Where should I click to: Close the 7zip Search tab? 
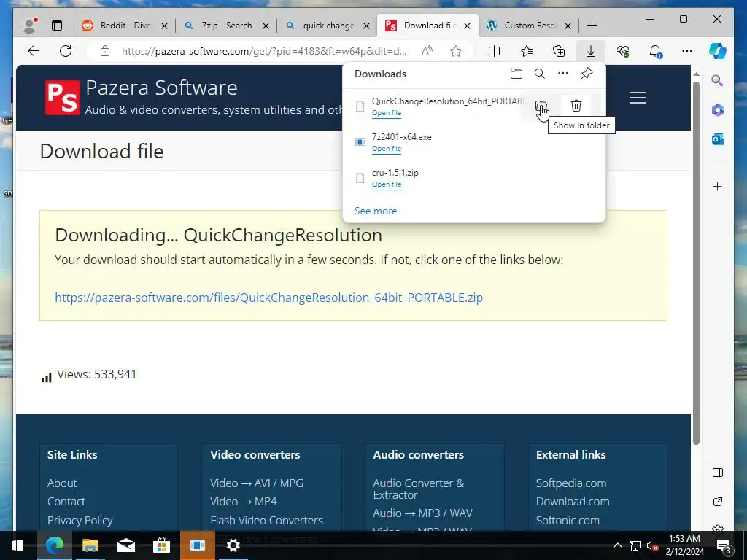coord(266,26)
